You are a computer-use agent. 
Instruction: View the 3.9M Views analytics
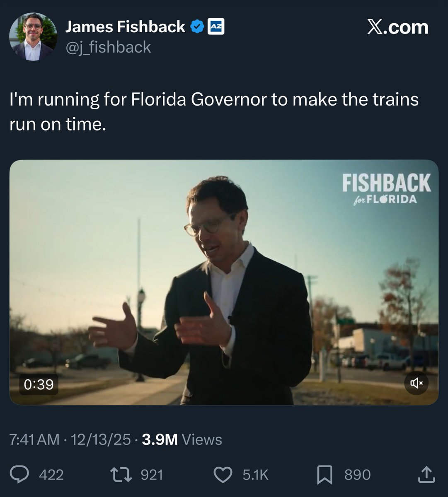coord(182,439)
